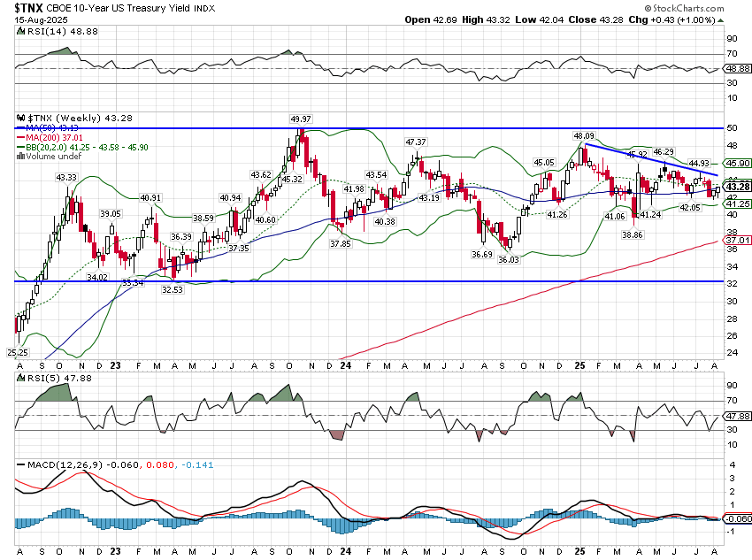Screen dimensions: 752x560
Task: Click the 49.97 peak annotation label
Action: tap(300, 117)
